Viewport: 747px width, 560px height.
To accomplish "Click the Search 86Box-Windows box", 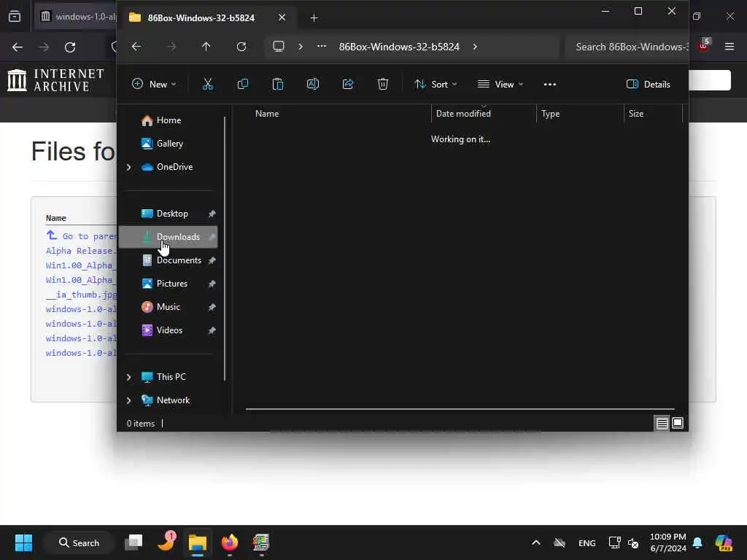I will click(627, 47).
